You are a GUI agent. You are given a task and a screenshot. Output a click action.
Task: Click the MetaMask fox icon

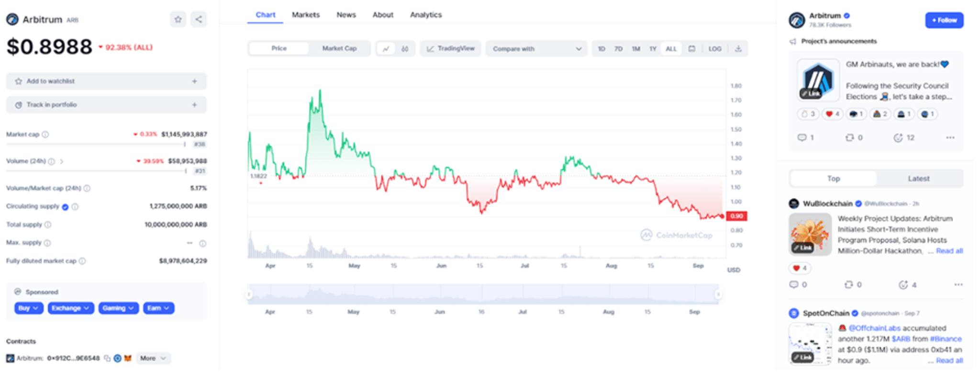coord(128,358)
